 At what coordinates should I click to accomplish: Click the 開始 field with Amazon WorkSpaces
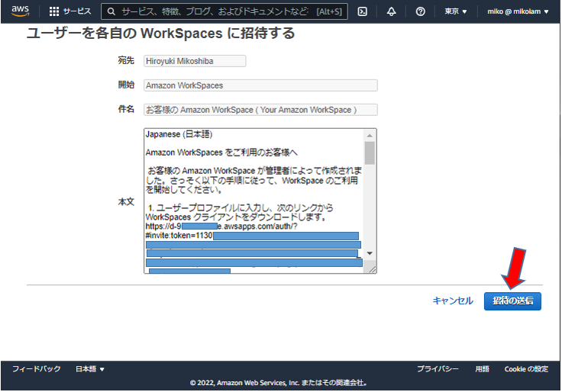(260, 85)
